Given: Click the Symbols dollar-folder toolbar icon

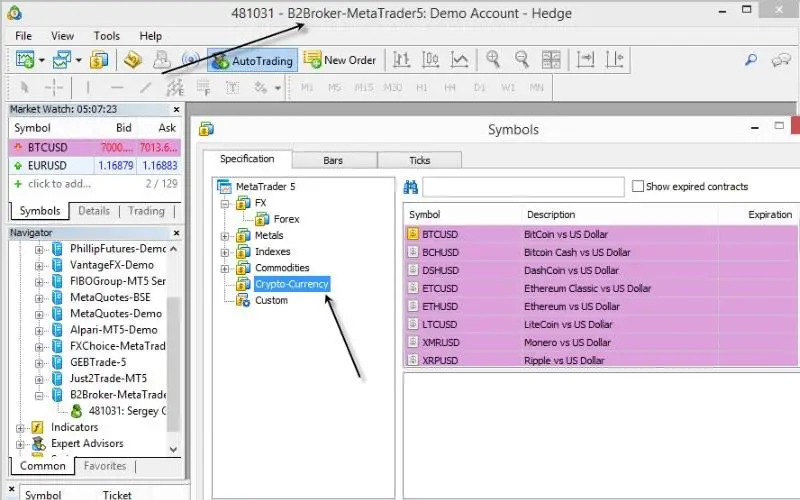Looking at the screenshot, I should [99, 60].
